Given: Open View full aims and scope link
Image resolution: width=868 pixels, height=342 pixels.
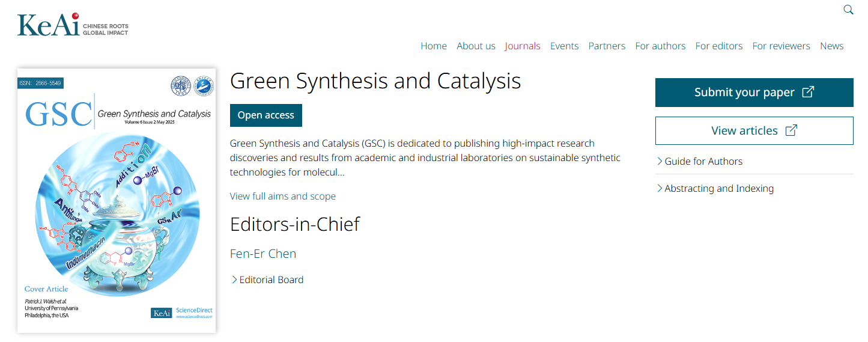Looking at the screenshot, I should (282, 196).
